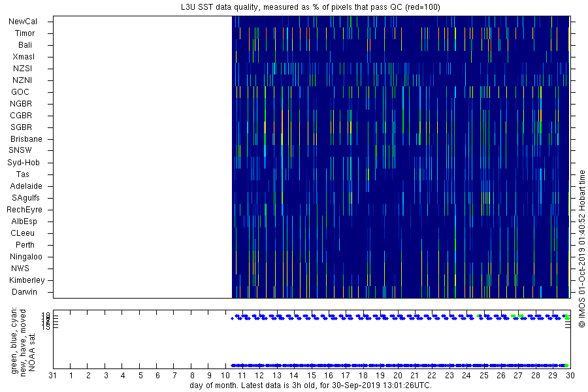The width and height of the screenshot is (588, 392).
Task: Click day 29 on the x-axis
Action: (553, 376)
